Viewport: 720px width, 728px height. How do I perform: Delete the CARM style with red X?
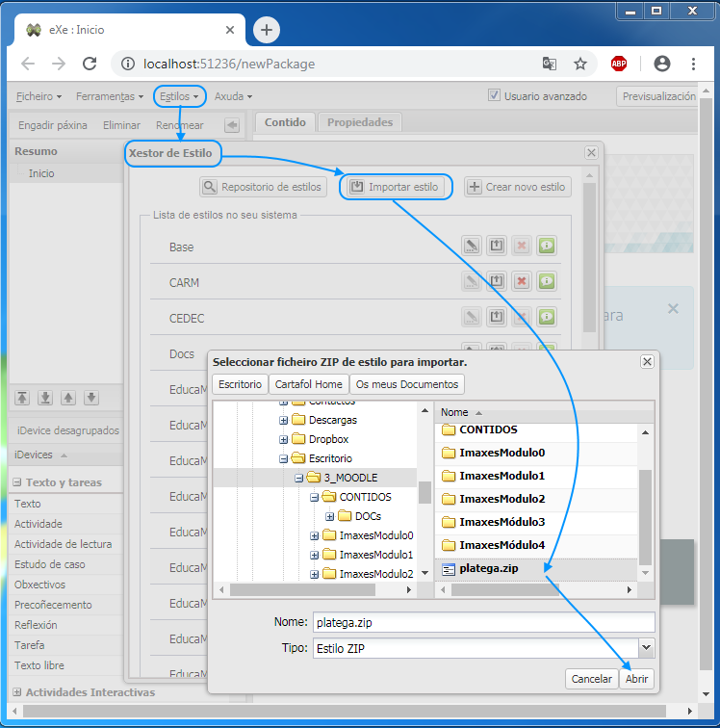click(522, 281)
